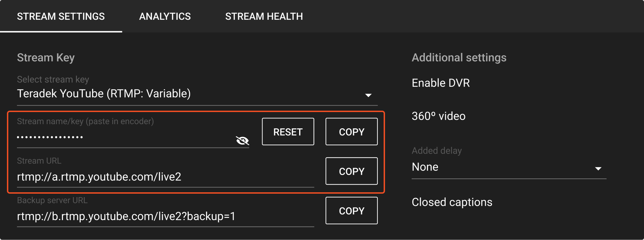Copy the Backup server URL
Viewport: 644px width, 240px height.
tap(351, 210)
